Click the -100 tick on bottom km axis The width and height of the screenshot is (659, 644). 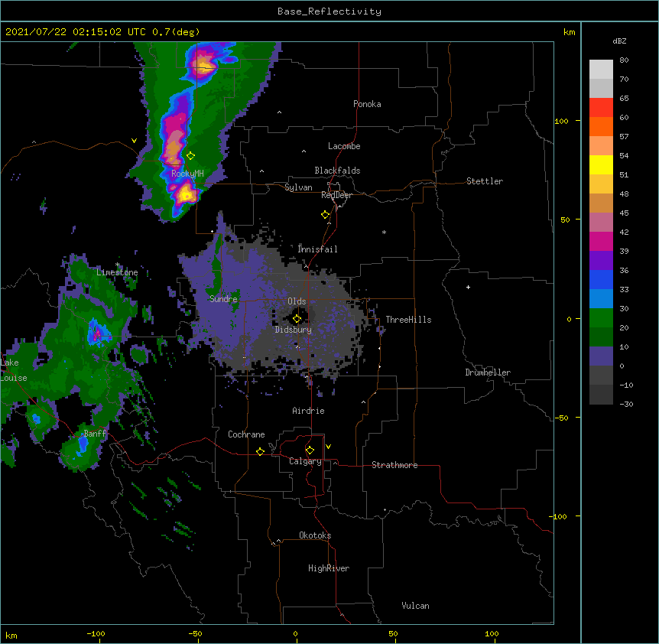(x=96, y=633)
